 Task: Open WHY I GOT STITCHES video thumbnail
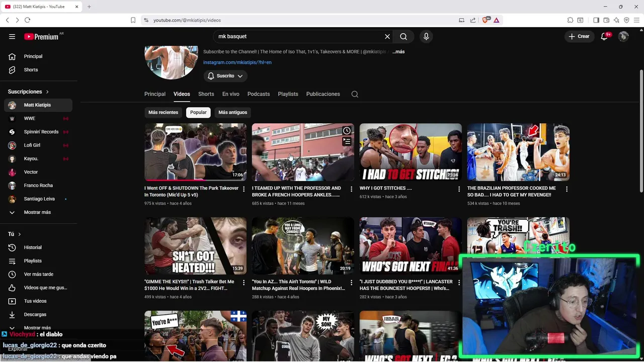click(411, 152)
